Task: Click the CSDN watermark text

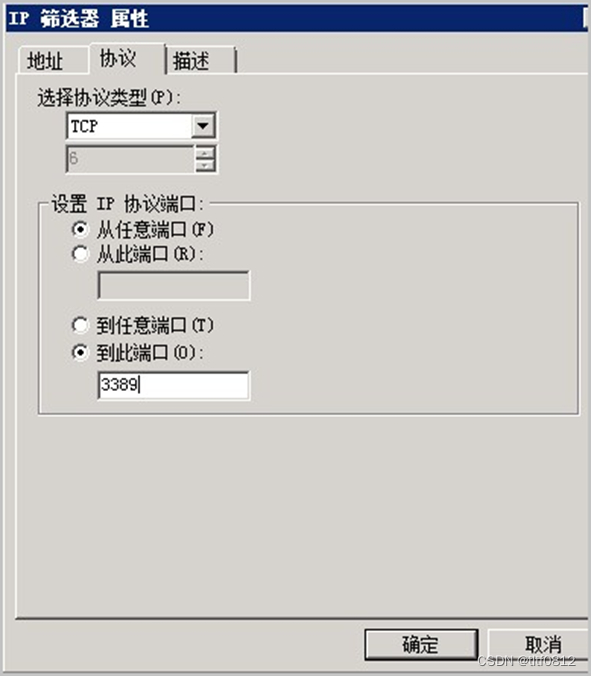Action: (x=527, y=660)
